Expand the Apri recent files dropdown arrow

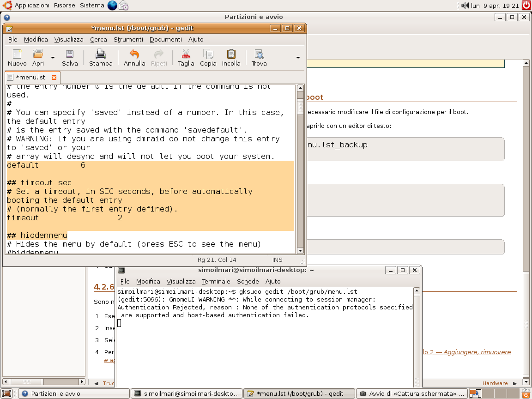coord(53,58)
